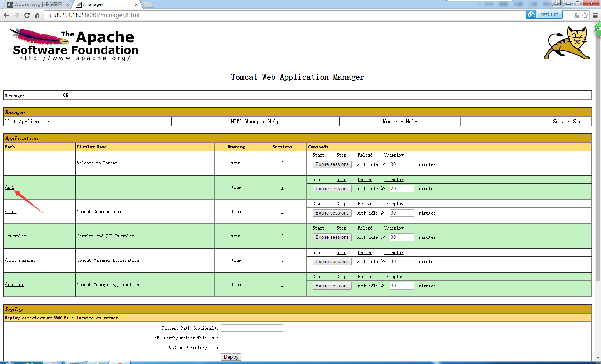Expire sessions for /MPS application
601x364 pixels.
click(332, 189)
